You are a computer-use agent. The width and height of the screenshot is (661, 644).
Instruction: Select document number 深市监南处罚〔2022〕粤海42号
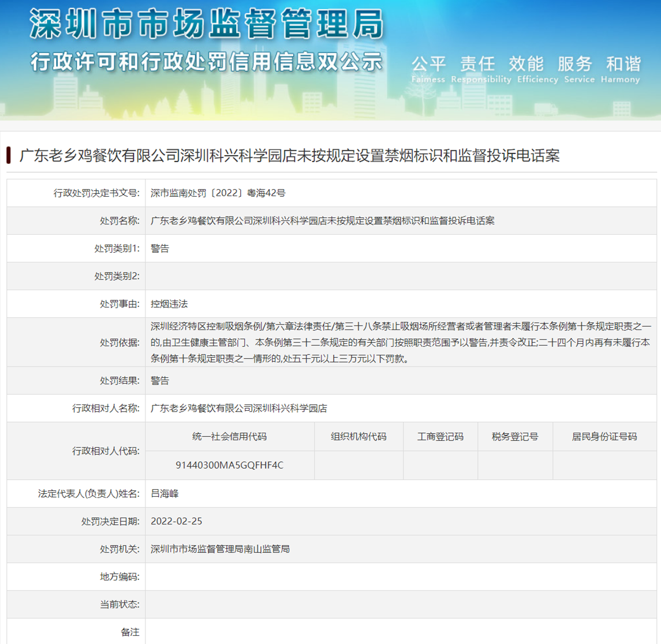pyautogui.click(x=218, y=193)
